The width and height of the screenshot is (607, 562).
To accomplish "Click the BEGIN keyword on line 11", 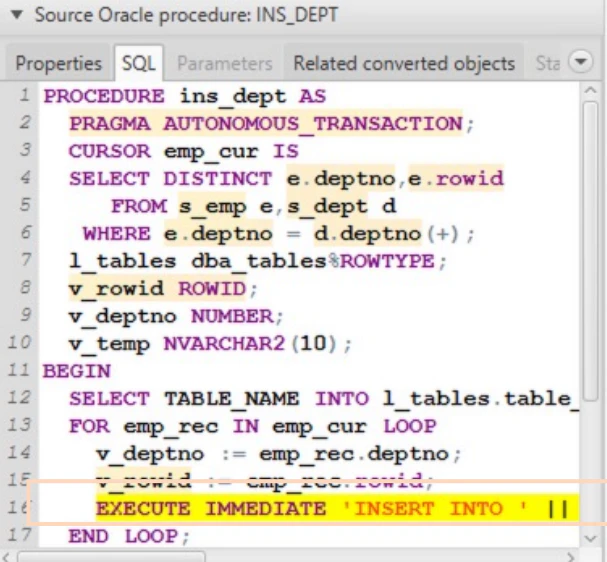I will (x=77, y=372).
